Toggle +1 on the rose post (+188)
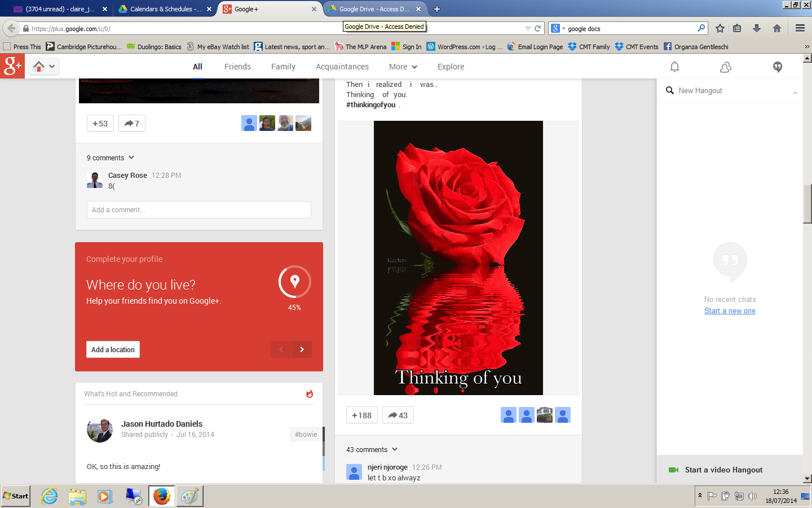The image size is (812, 508). coord(362,415)
